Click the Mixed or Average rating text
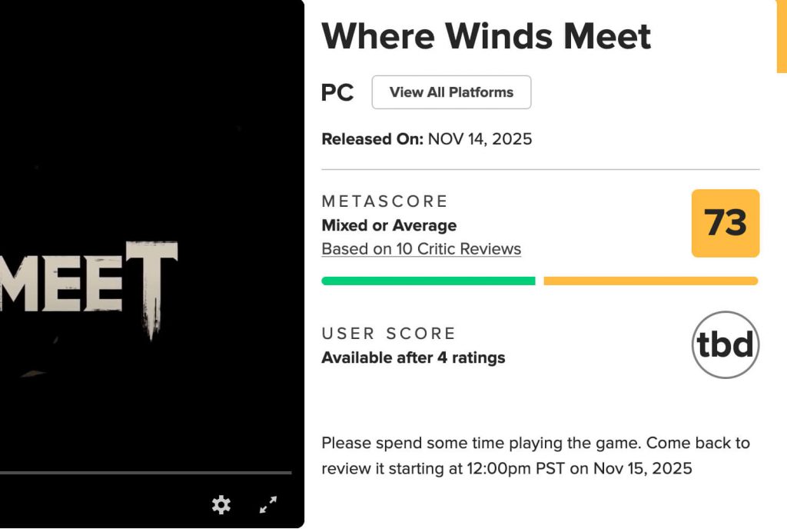This screenshot has width=787, height=532. point(389,225)
